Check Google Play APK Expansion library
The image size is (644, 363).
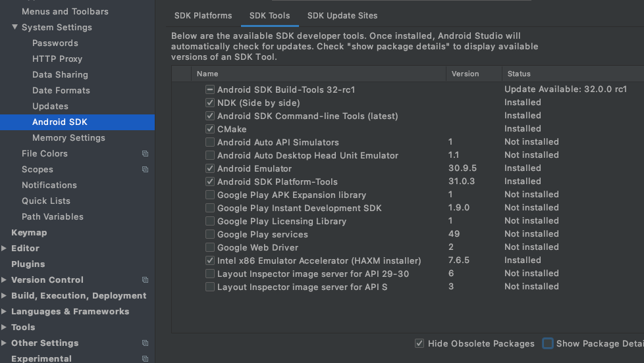210,195
